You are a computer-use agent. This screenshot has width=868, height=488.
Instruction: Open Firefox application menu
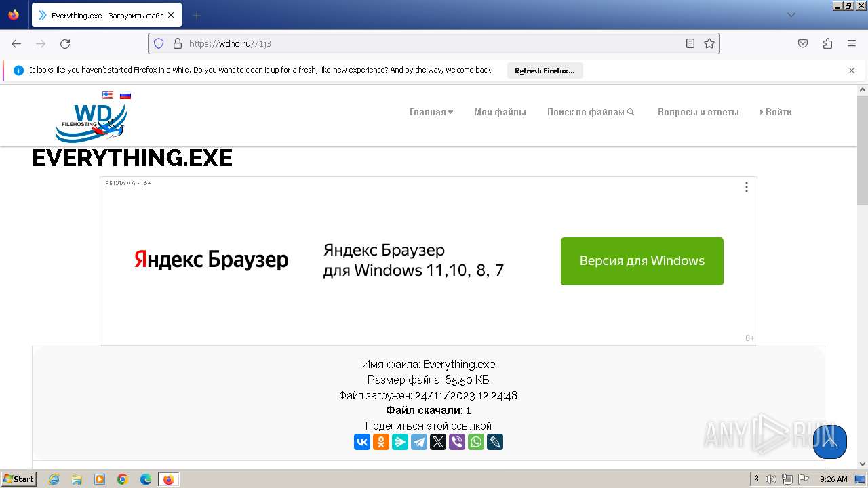pyautogui.click(x=852, y=43)
